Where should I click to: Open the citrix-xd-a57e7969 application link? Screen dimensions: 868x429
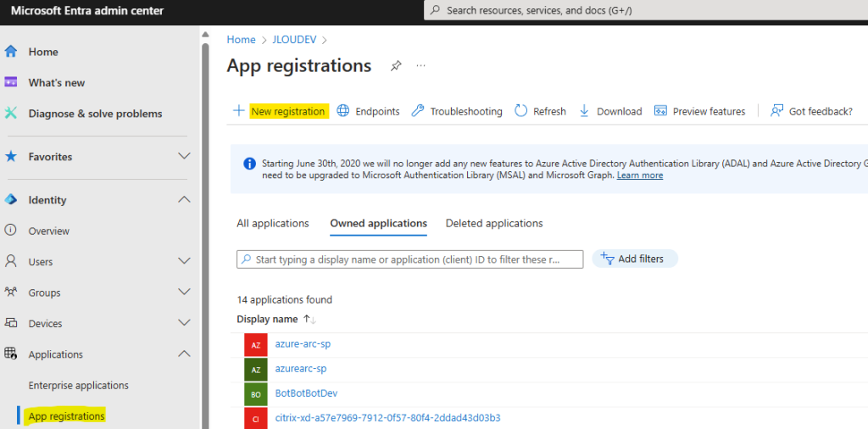(x=387, y=417)
